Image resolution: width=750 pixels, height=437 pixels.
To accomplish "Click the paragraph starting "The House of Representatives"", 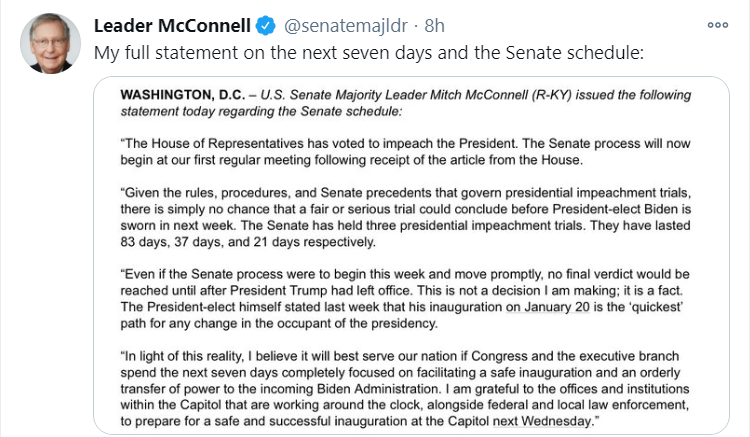I will pos(405,152).
